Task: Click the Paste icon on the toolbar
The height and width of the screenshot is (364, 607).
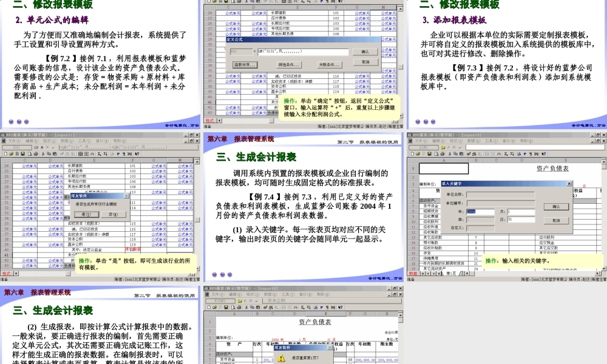Action: [x=53, y=153]
